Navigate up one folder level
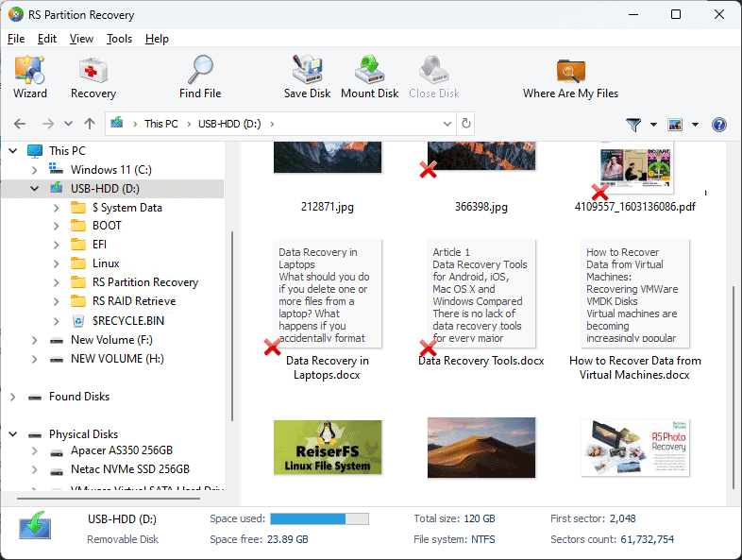742x560 pixels. 90,124
